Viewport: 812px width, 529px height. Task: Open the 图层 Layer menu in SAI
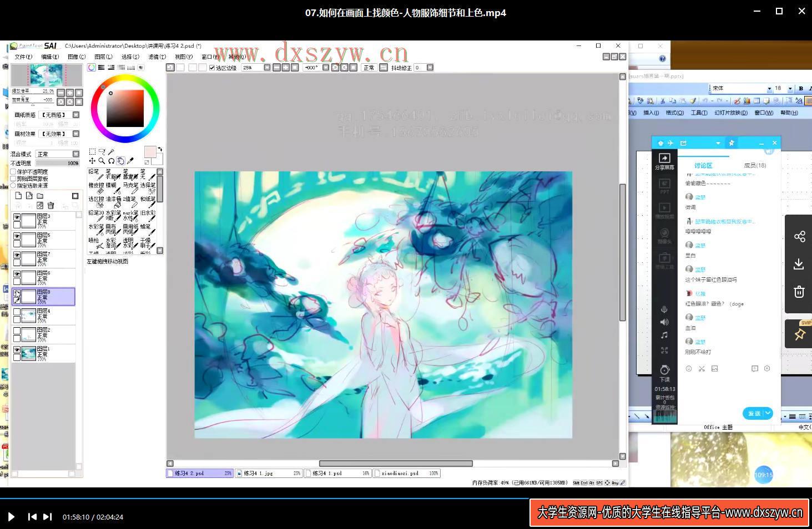pos(104,57)
